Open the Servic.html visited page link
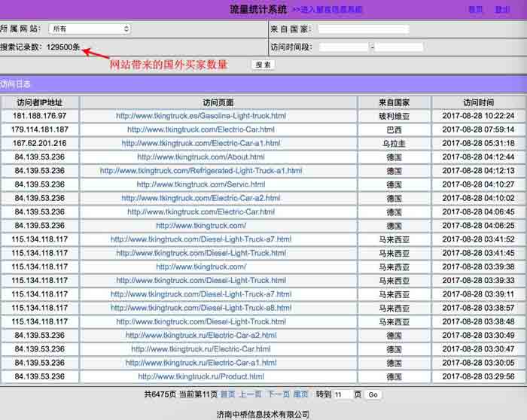 [x=200, y=184]
